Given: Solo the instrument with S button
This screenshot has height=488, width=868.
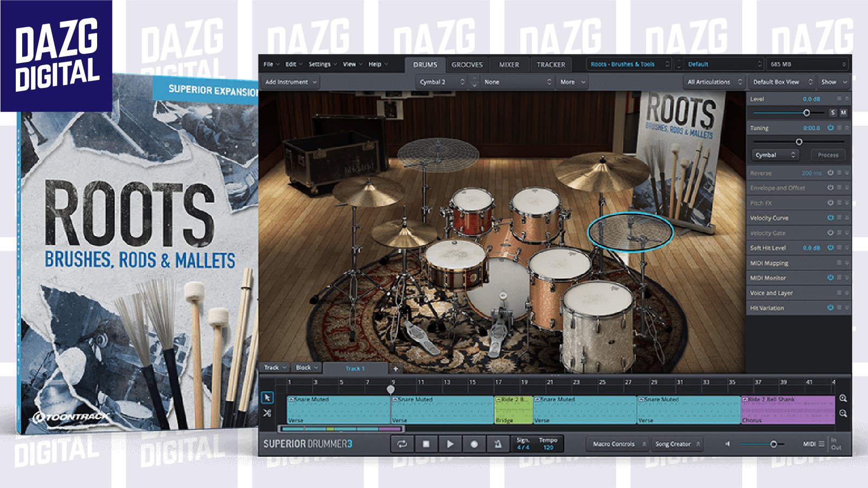Looking at the screenshot, I should coord(833,113).
